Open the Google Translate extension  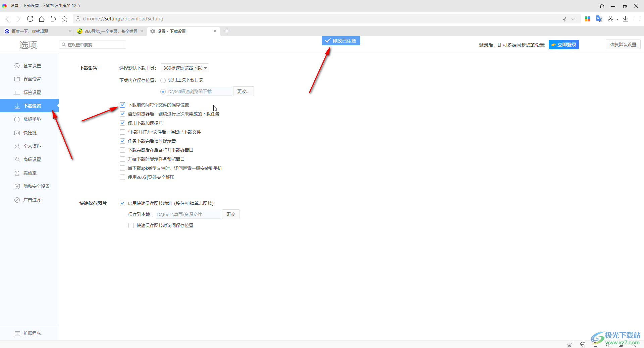(x=599, y=19)
